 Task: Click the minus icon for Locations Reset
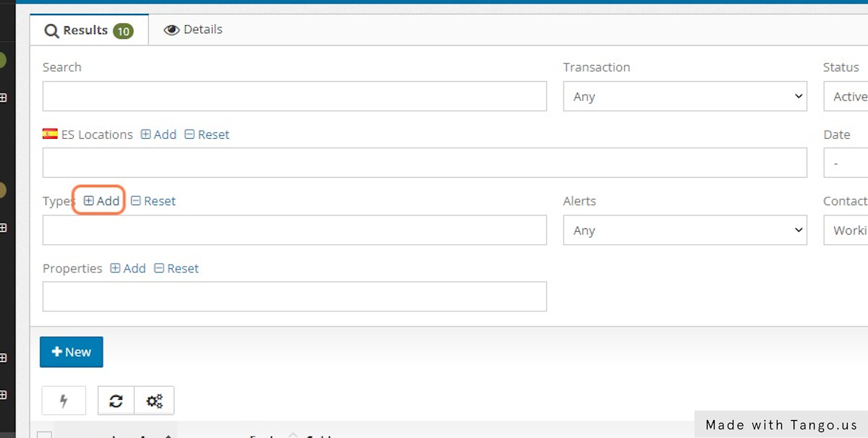[190, 134]
